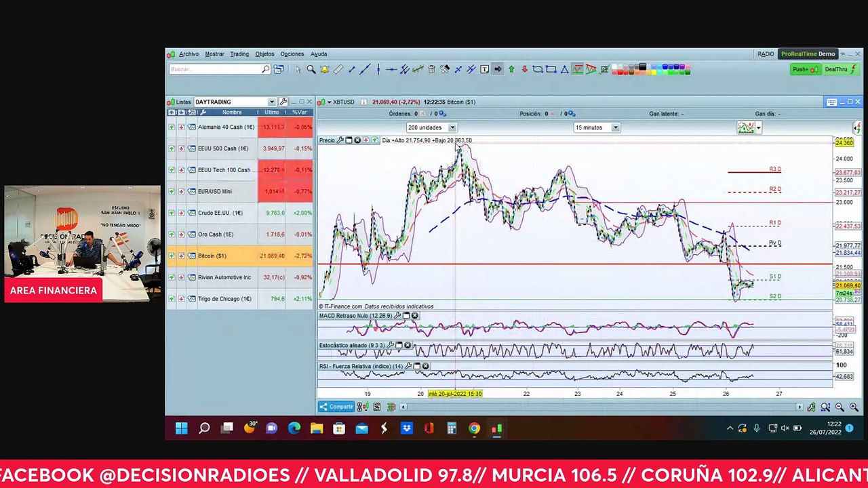Select the EUR/USD Mini row
This screenshot has height=488, width=868.
point(240,192)
